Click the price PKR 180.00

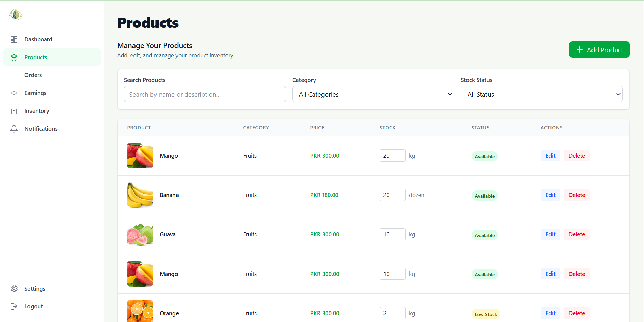pyautogui.click(x=324, y=195)
